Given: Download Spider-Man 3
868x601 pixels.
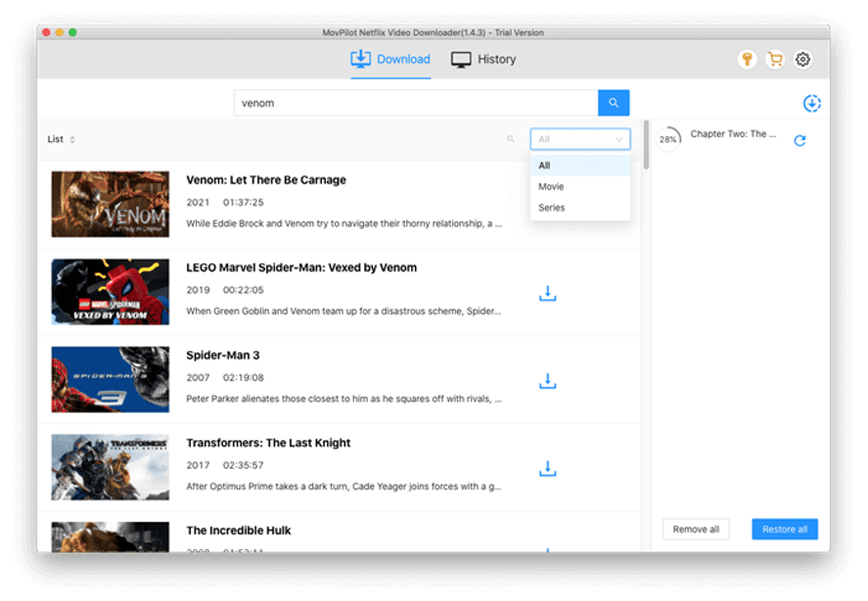Looking at the screenshot, I should coord(547,380).
